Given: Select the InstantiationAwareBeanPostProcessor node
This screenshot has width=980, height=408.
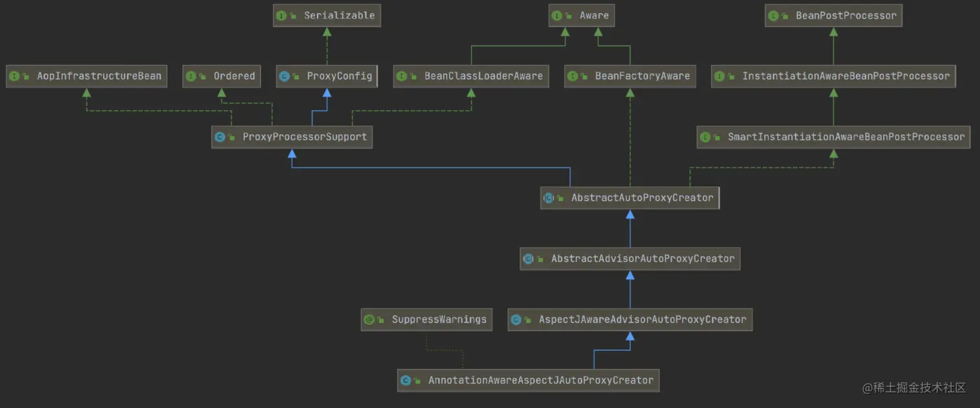Looking at the screenshot, I should (834, 77).
